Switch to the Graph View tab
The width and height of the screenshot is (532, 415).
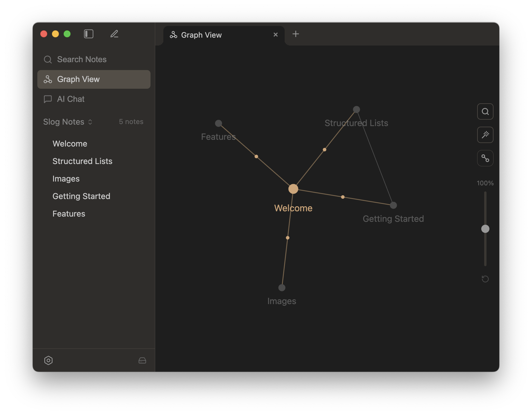[201, 35]
